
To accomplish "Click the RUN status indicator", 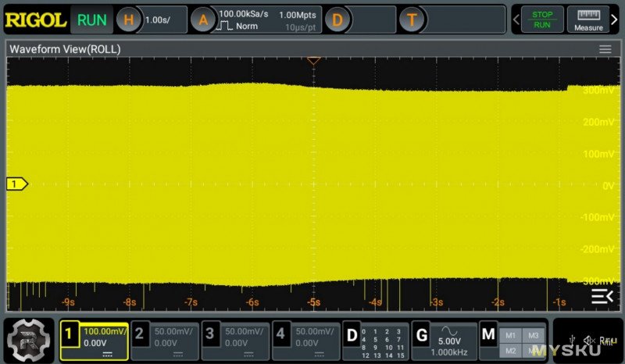I will (91, 20).
